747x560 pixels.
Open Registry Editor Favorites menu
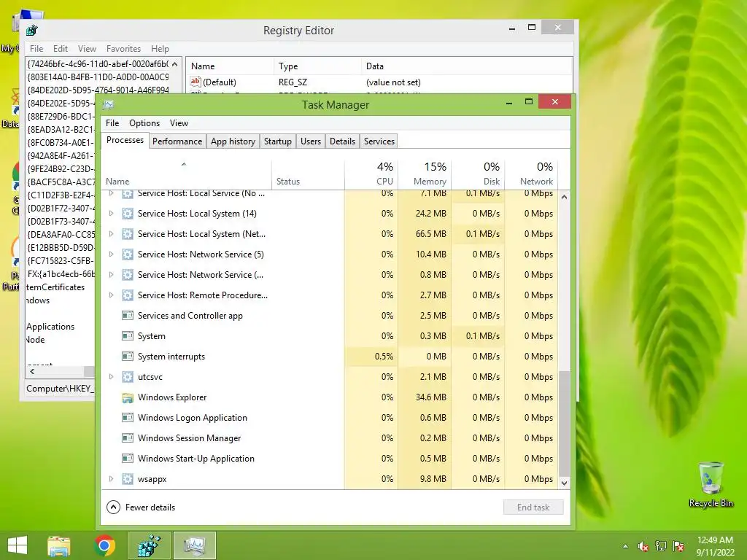[123, 49]
